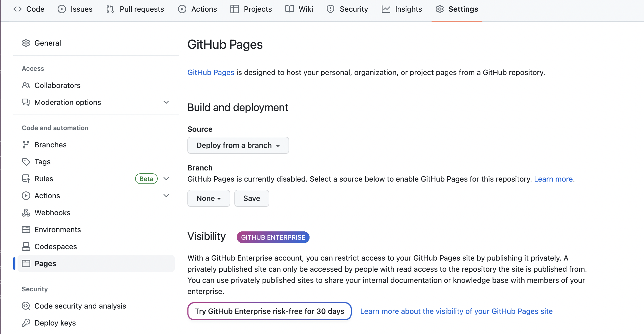Open the Insights tab
This screenshot has height=334, width=644.
point(402,9)
